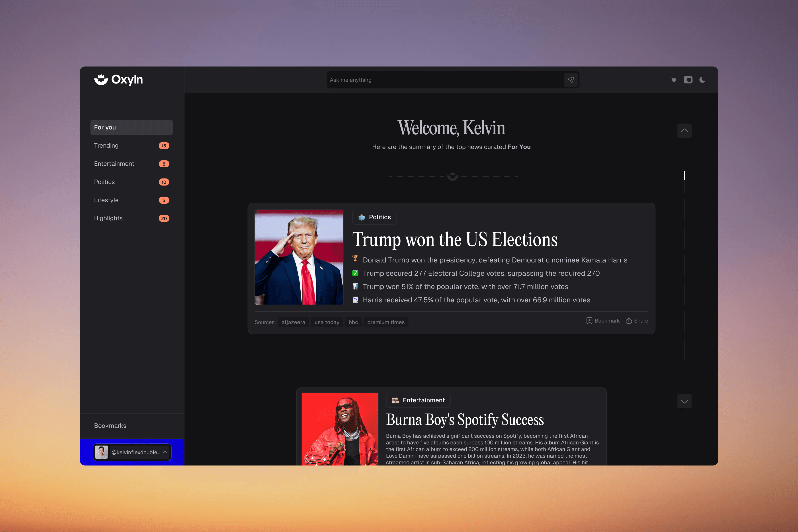
Task: Click the Entertainment clapperboard tag icon
Action: point(395,400)
